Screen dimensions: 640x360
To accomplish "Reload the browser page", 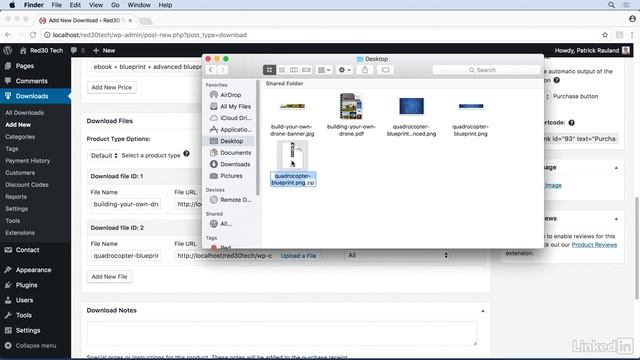I will tap(33, 35).
